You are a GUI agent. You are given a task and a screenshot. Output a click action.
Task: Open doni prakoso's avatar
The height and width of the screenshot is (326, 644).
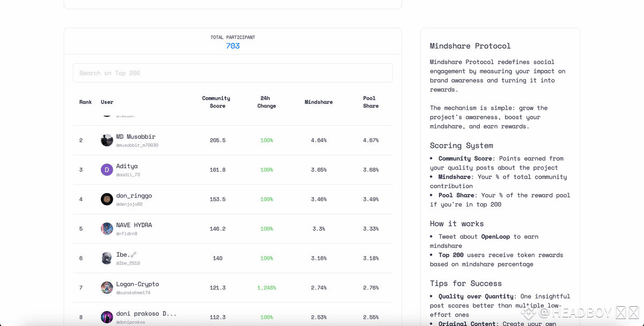107,317
